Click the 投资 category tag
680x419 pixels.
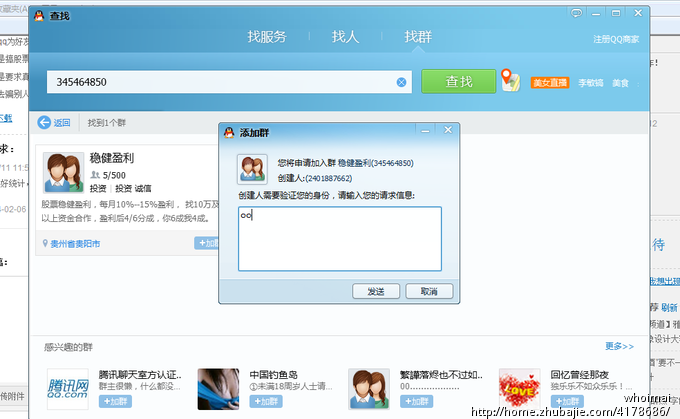pyautogui.click(x=98, y=188)
